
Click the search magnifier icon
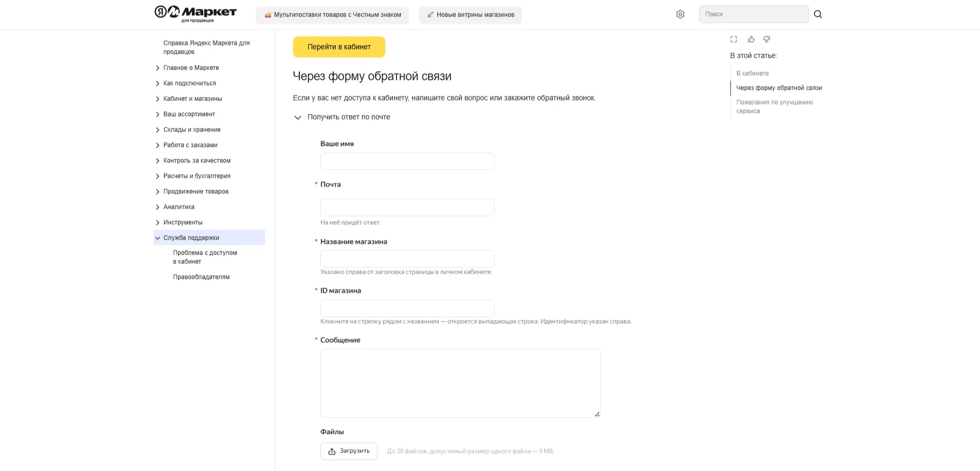pyautogui.click(x=818, y=14)
